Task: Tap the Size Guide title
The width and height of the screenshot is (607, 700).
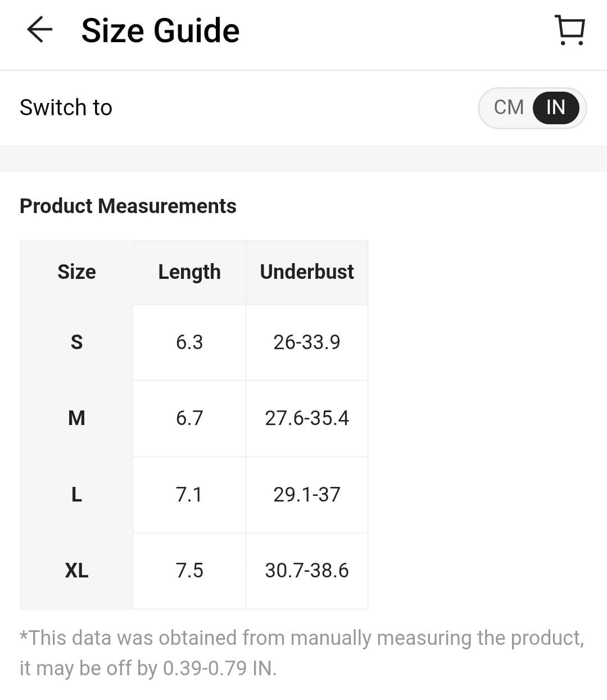Action: (x=160, y=30)
